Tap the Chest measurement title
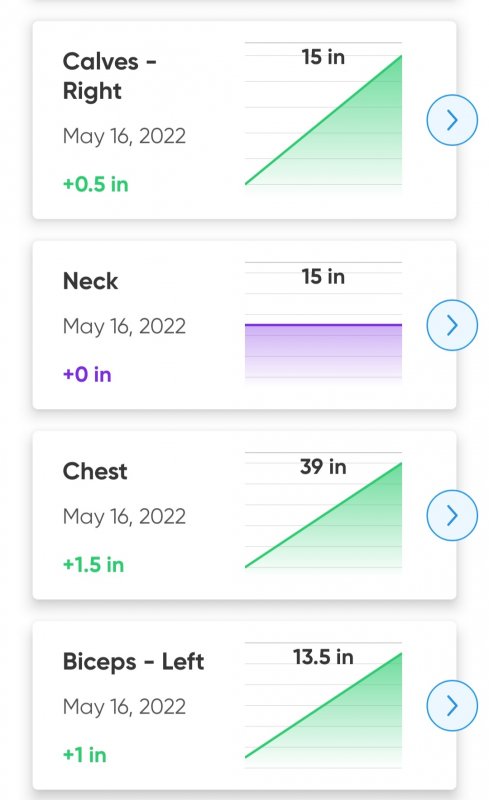This screenshot has height=800, width=489. (95, 471)
